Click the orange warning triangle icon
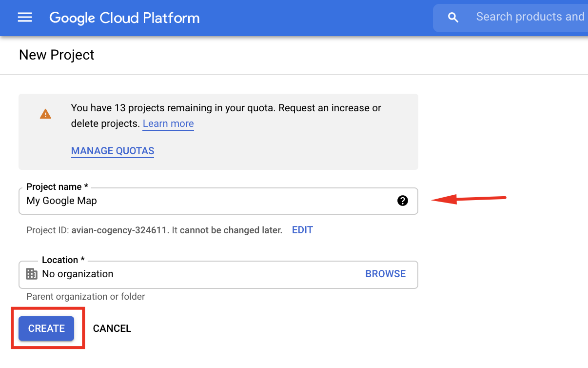This screenshot has width=588, height=368. coord(45,114)
